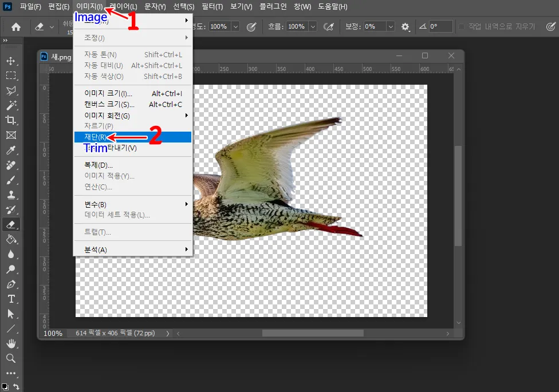Click the angle 0° input field
Screen dimensions: 559x392
point(440,27)
